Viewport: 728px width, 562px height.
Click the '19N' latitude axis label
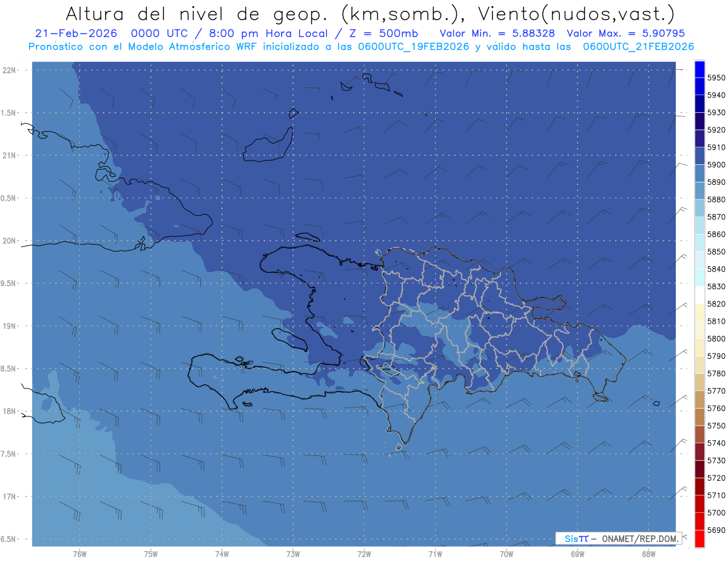click(10, 326)
